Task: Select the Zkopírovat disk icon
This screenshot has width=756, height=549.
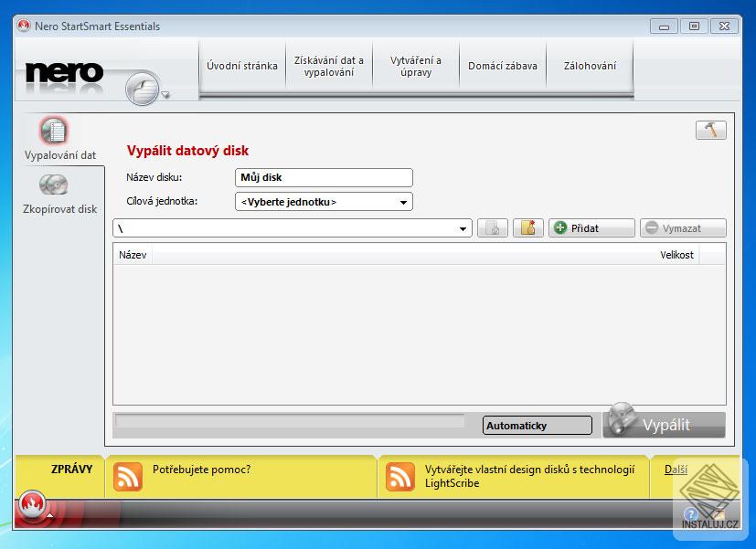Action: 54,185
